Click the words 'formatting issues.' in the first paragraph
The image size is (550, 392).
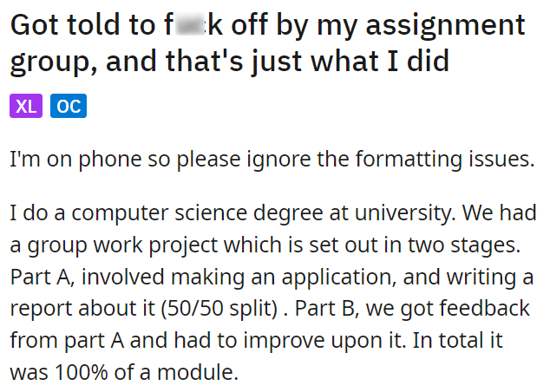445,160
